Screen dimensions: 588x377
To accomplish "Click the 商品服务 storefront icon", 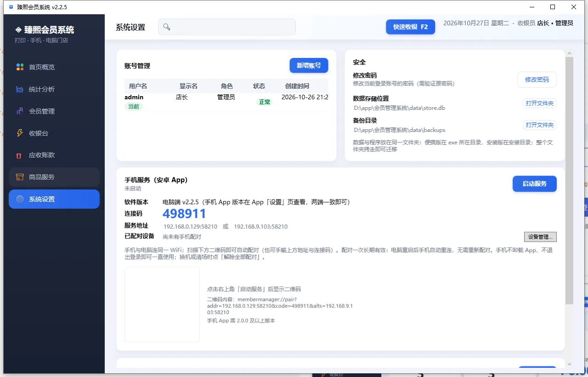I will pos(20,177).
